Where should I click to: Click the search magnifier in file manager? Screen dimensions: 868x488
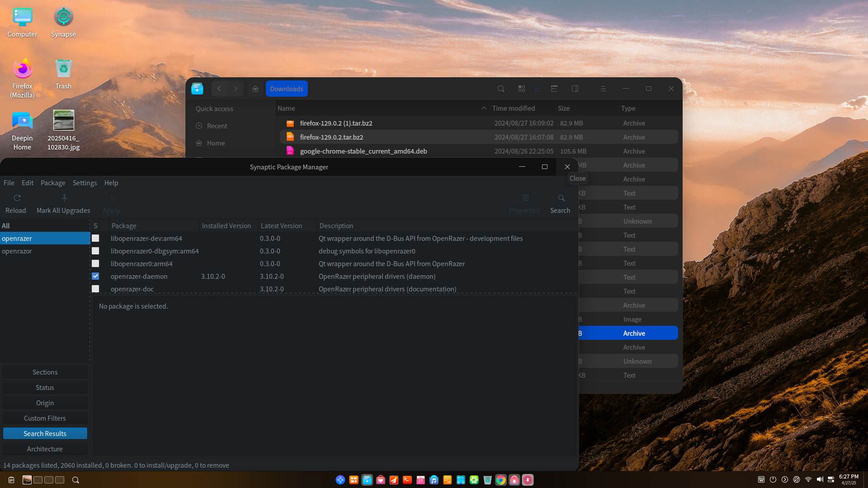point(501,89)
